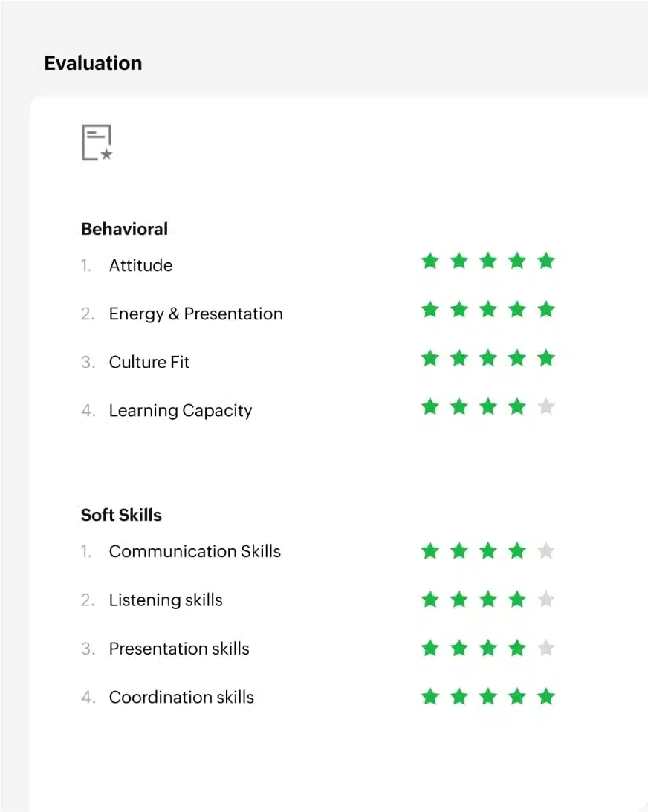This screenshot has width=648, height=812.
Task: Click the fifth grey star for Learning Capacity
Action: [546, 407]
